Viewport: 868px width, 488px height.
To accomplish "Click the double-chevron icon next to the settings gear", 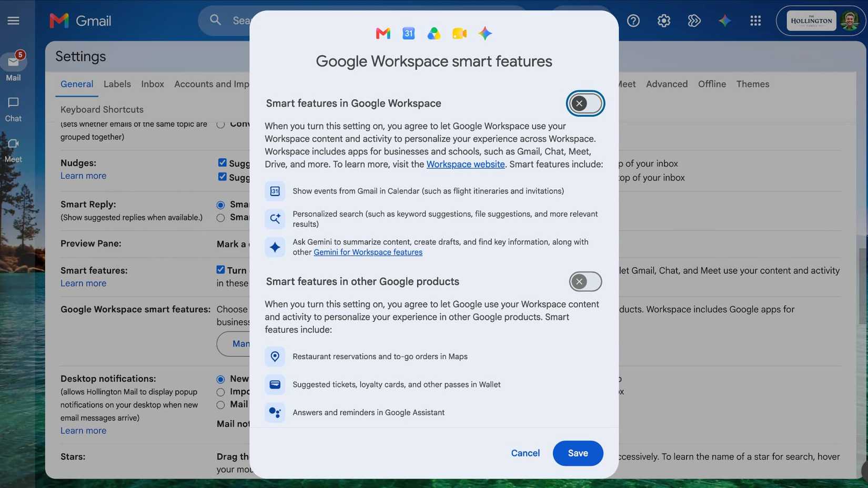I will 694,21.
